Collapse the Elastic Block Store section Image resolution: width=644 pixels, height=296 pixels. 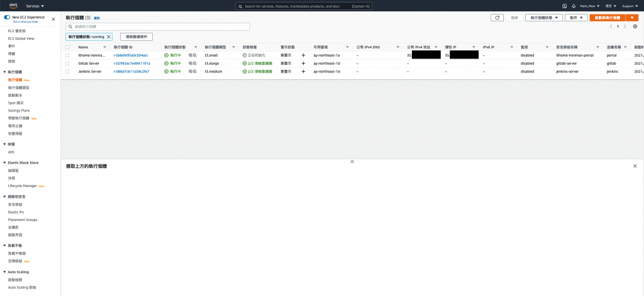pyautogui.click(x=4, y=162)
